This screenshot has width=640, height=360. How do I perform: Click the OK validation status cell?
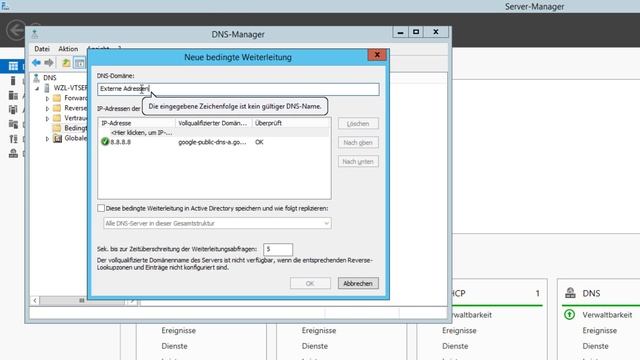pyautogui.click(x=259, y=142)
